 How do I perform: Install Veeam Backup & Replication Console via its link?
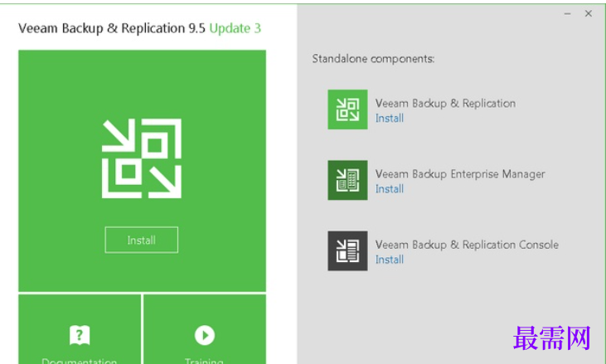coord(390,260)
